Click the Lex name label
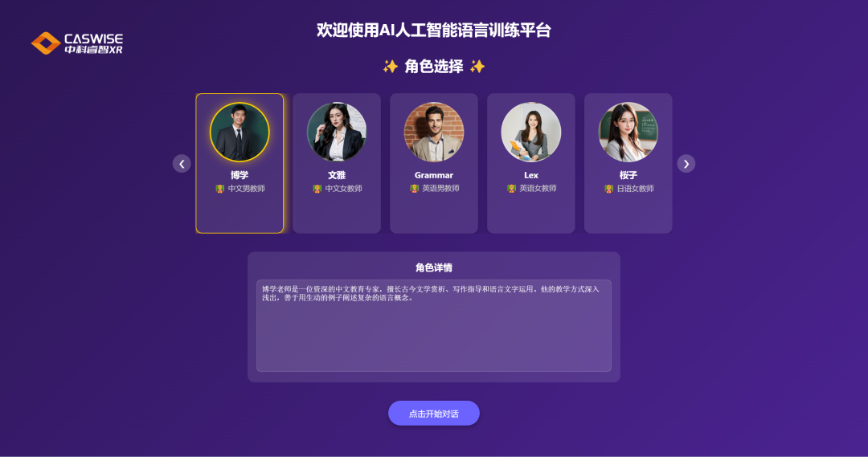Image resolution: width=868 pixels, height=457 pixels. pos(531,175)
